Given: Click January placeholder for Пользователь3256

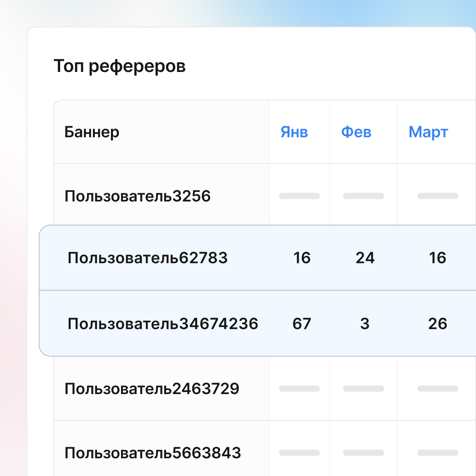Looking at the screenshot, I should click(x=299, y=196).
